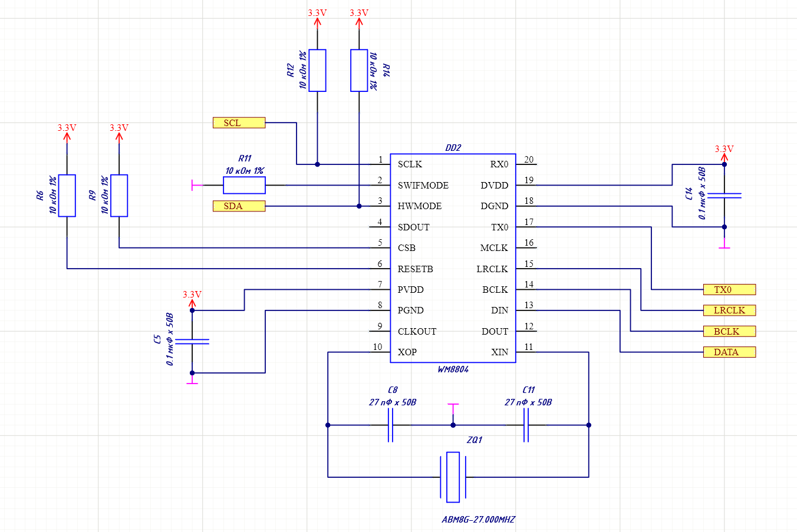Image resolution: width=797 pixels, height=532 pixels.
Task: Select resistor R12 symbol
Action: pyautogui.click(x=317, y=71)
